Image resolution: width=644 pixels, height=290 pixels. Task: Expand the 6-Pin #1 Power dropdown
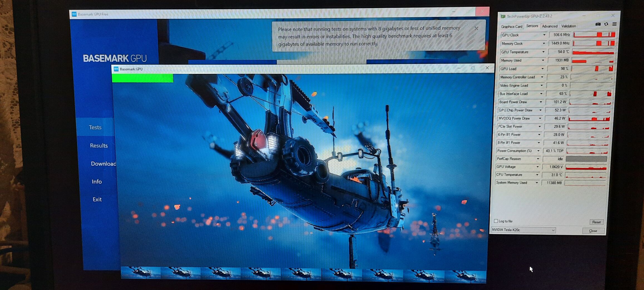click(539, 135)
